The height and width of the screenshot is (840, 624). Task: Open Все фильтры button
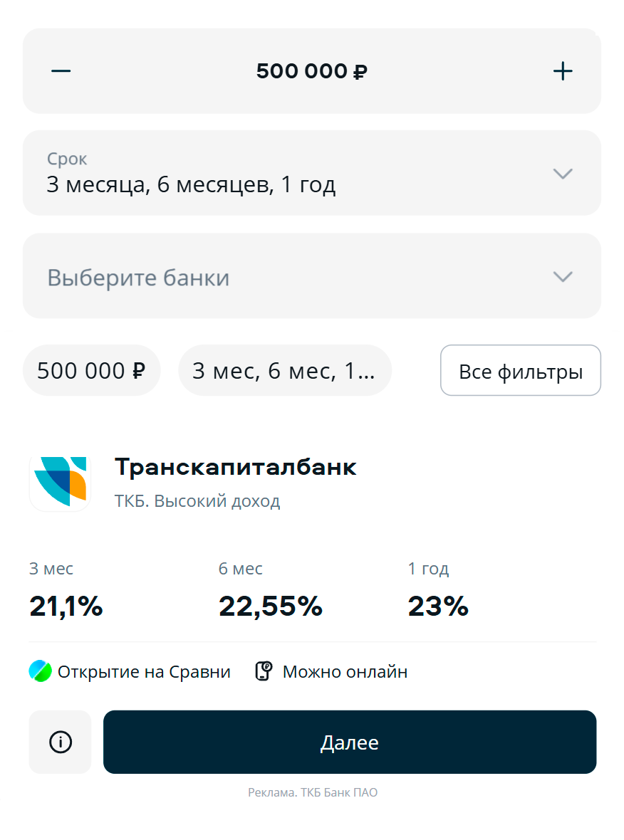521,370
